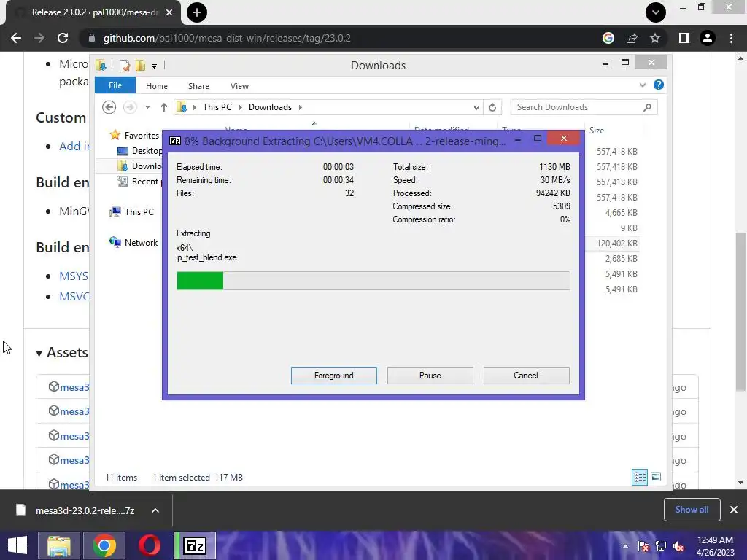747x560 pixels.
Task: Go forward in Explorer navigation
Action: click(x=130, y=107)
